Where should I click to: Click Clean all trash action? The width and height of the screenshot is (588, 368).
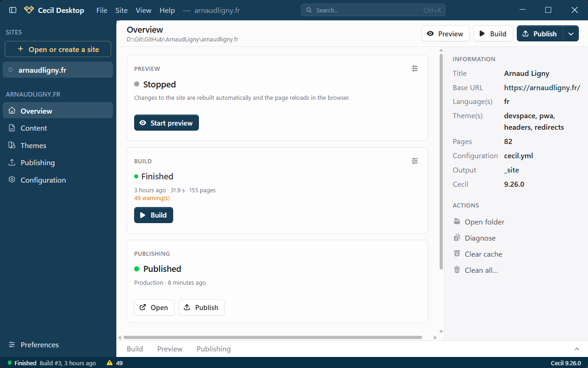475,270
